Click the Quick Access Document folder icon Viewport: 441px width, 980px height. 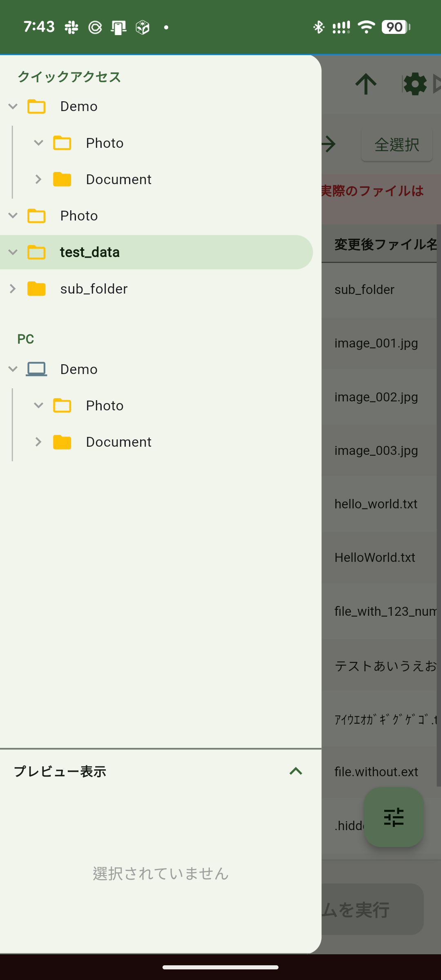pyautogui.click(x=62, y=179)
